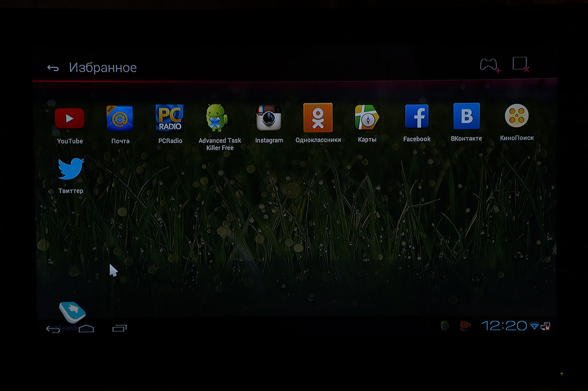Tap the Android home navigation button
Image resolution: width=588 pixels, height=391 pixels.
(86, 328)
